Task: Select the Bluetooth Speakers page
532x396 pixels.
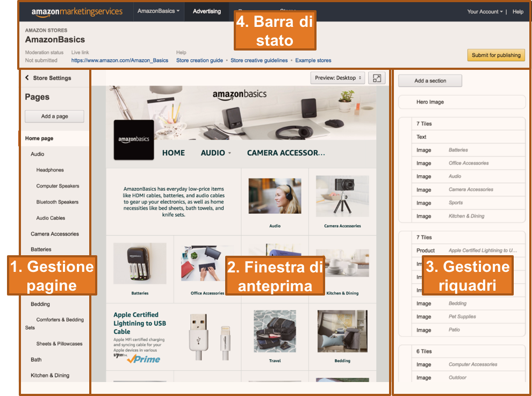Action: click(57, 202)
